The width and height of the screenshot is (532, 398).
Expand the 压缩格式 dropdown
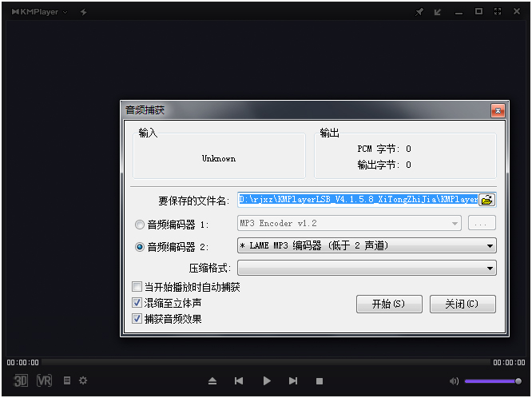367,268
